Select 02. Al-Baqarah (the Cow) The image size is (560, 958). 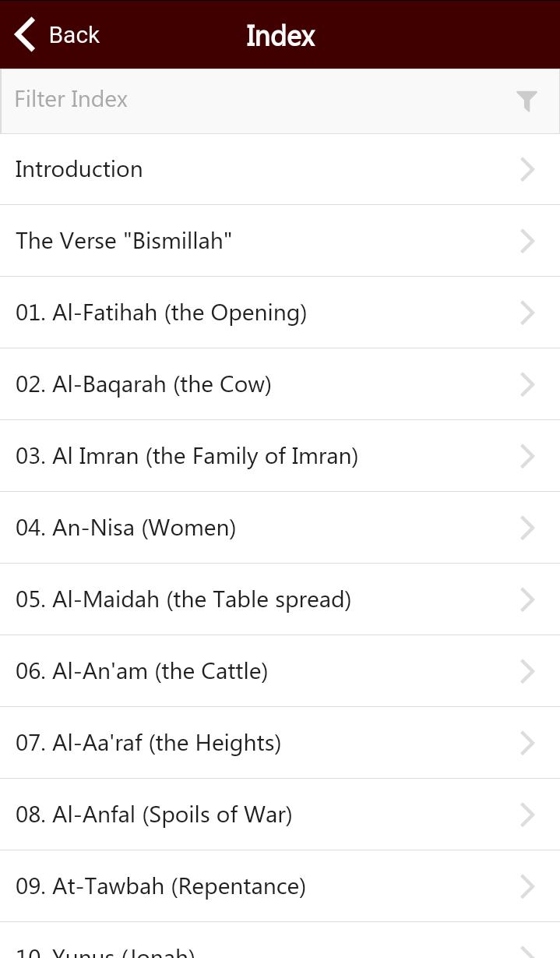tap(143, 384)
